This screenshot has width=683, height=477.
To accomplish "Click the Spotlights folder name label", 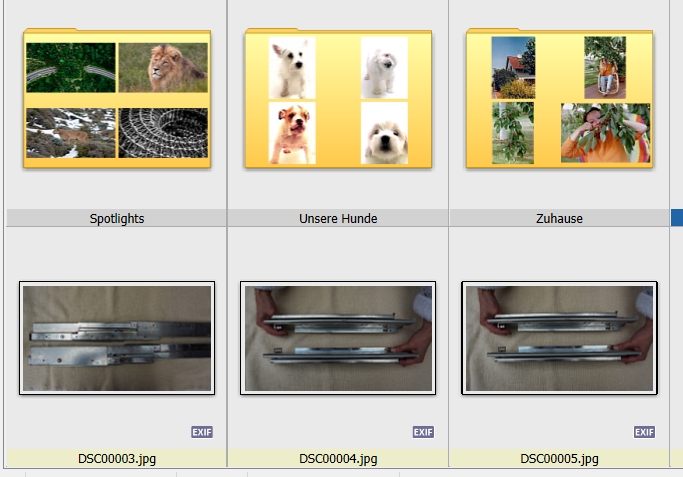I will [x=117, y=218].
